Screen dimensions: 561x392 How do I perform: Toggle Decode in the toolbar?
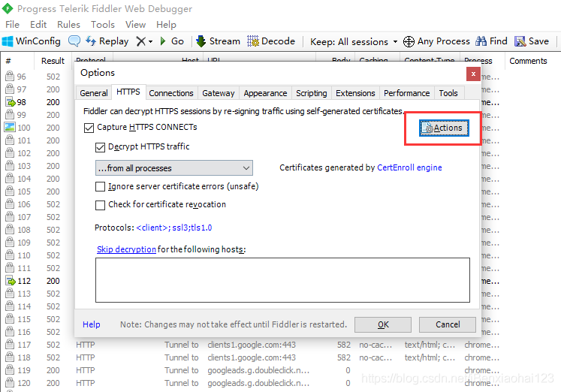coord(271,41)
